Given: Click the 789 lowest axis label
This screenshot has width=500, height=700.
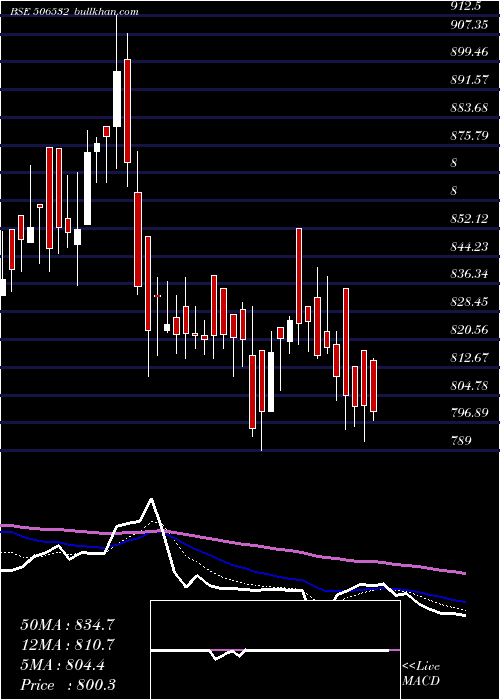Looking at the screenshot, I should [x=461, y=441].
